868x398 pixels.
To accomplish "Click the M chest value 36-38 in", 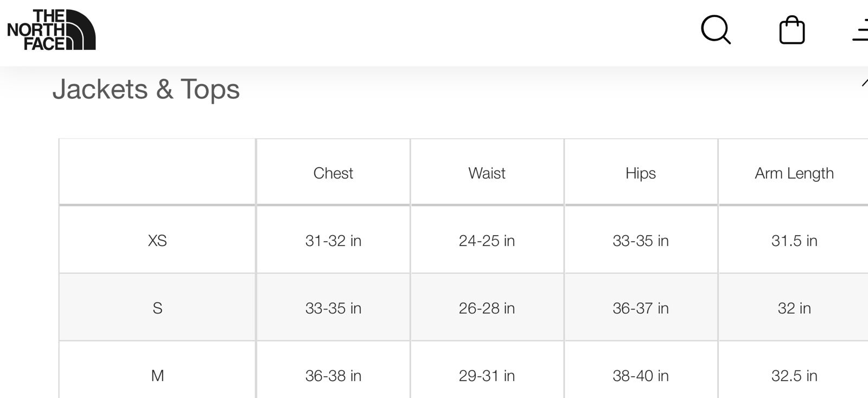I will (333, 375).
